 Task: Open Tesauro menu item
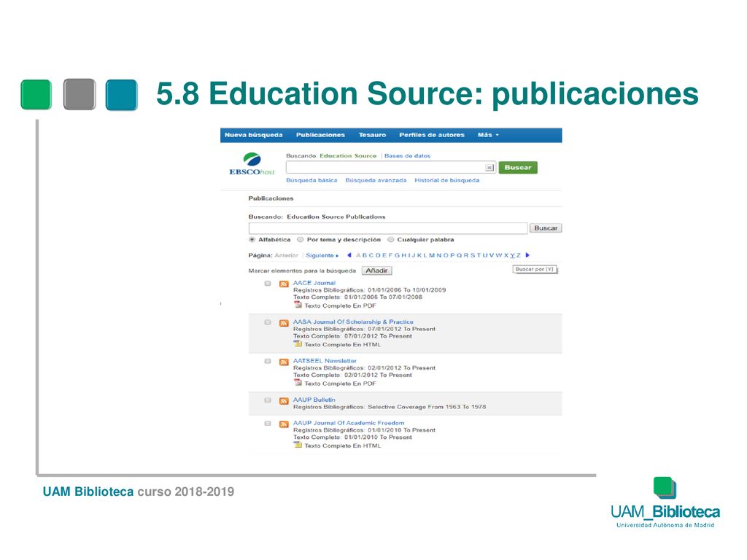(372, 135)
